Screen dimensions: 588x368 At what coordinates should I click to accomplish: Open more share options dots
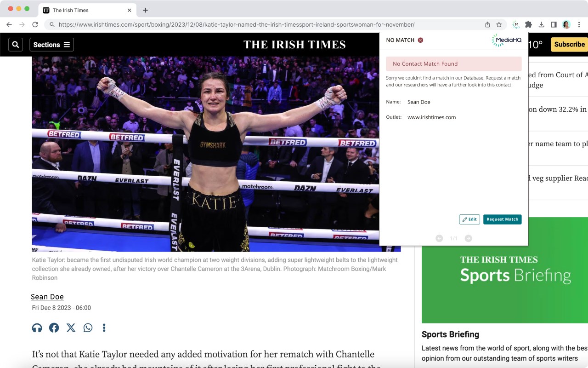[x=104, y=328]
